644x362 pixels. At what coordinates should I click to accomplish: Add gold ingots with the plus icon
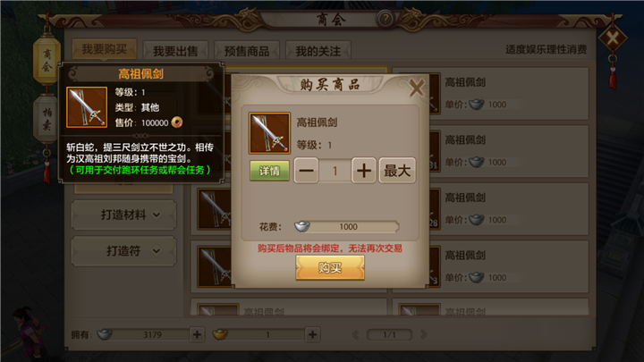312,334
